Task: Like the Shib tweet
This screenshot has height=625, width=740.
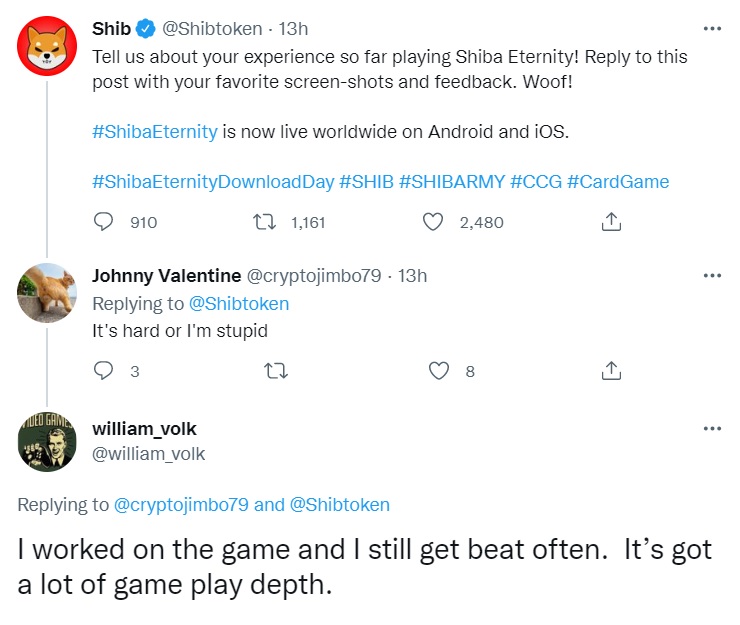Action: [x=433, y=222]
